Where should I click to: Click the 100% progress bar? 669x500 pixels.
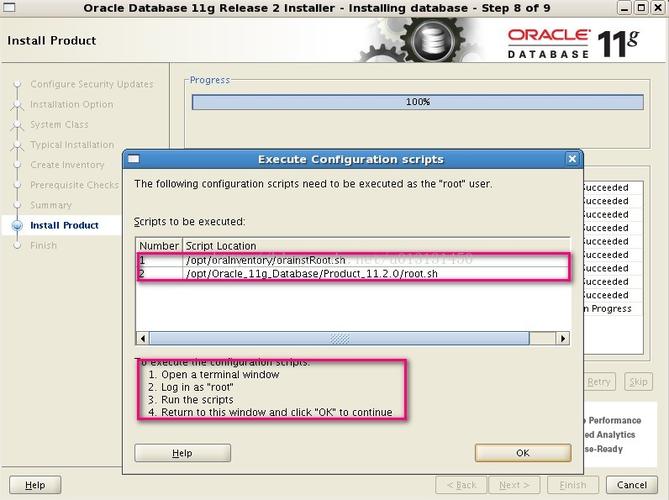pos(418,102)
